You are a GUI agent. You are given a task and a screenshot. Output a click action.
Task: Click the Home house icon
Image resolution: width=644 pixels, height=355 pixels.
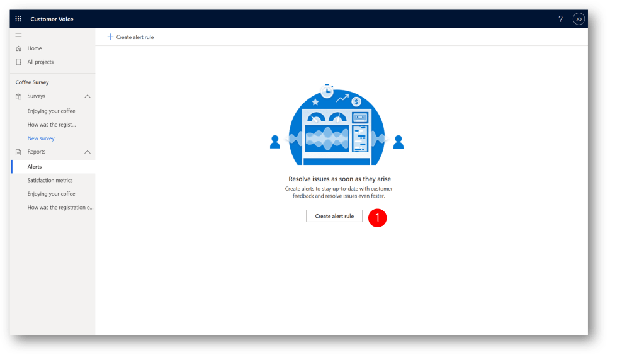pyautogui.click(x=18, y=48)
